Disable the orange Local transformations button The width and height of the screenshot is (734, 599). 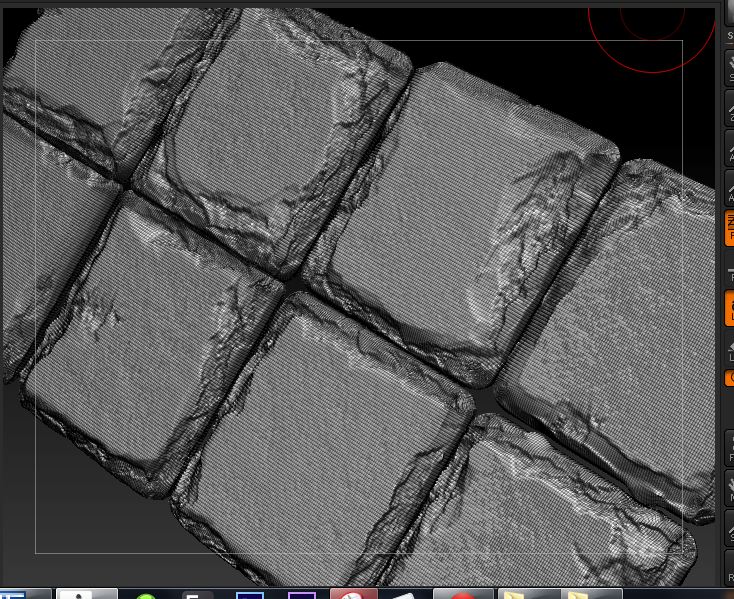729,307
